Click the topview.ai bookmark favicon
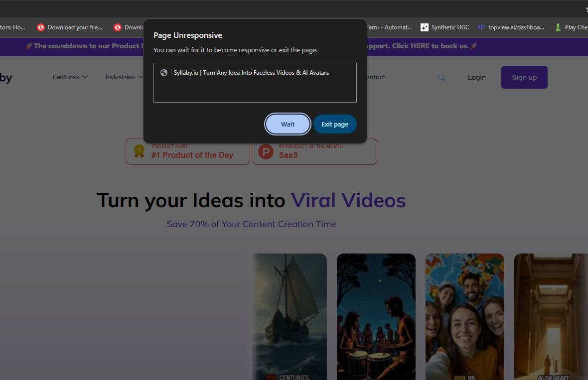 click(x=481, y=27)
